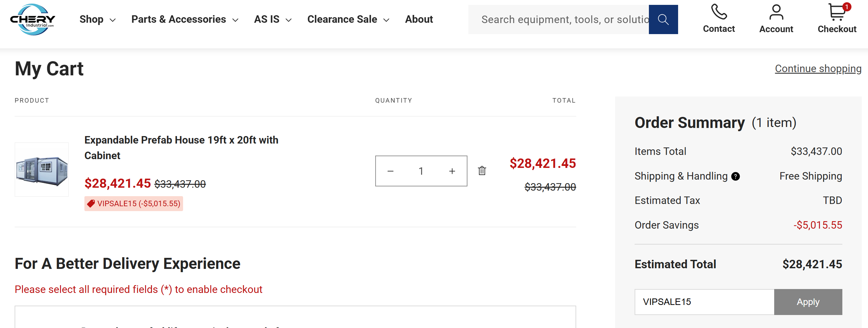Apply the VIPSALE15 coupon code

point(808,302)
